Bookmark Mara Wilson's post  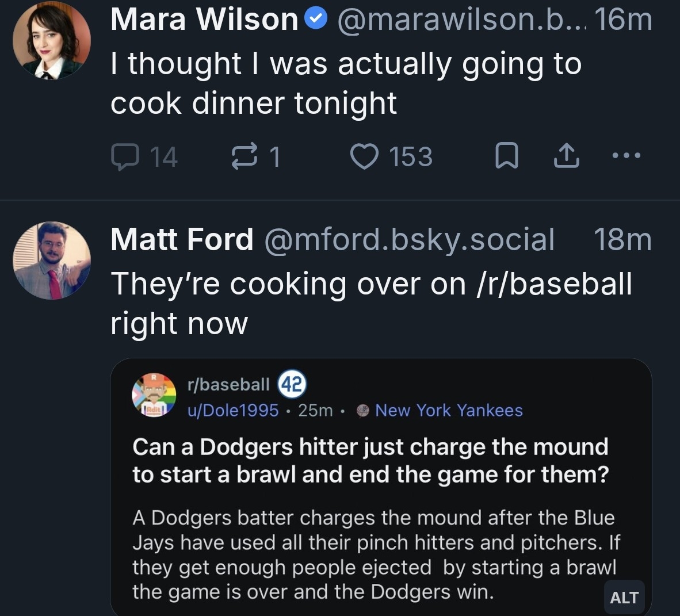click(507, 156)
